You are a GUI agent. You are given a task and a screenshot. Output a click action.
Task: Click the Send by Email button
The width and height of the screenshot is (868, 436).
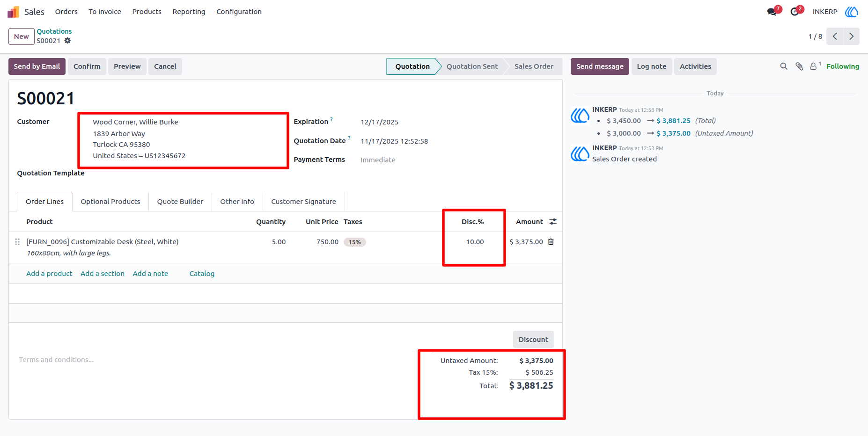click(37, 66)
